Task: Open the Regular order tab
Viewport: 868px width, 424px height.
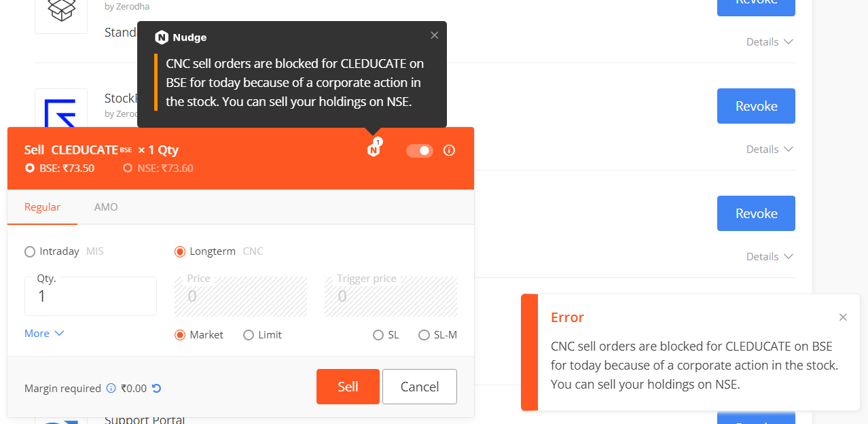Action: pos(42,207)
